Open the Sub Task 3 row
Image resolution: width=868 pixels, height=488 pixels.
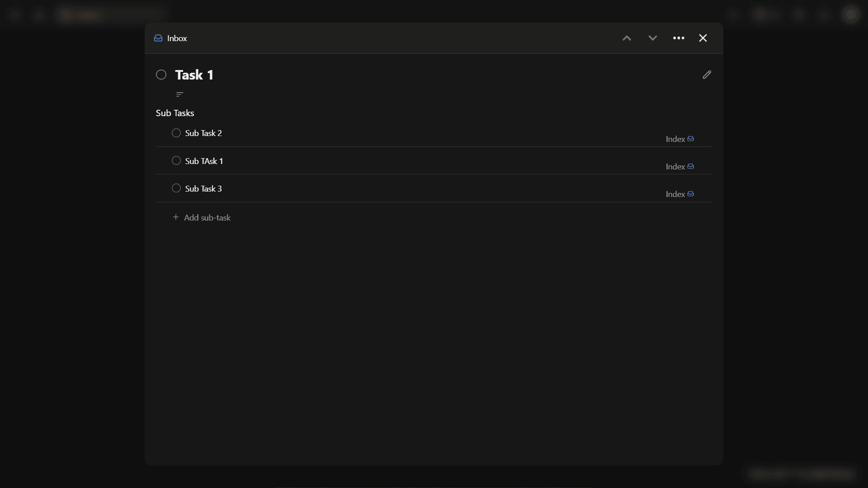(203, 189)
